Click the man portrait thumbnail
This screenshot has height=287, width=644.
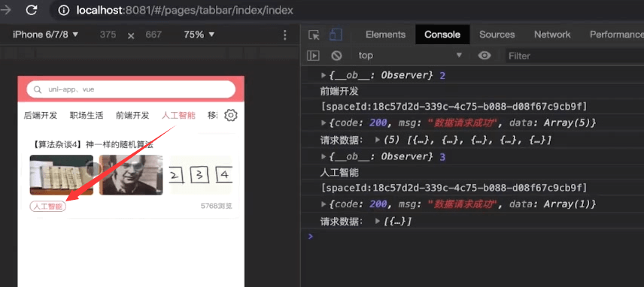131,175
